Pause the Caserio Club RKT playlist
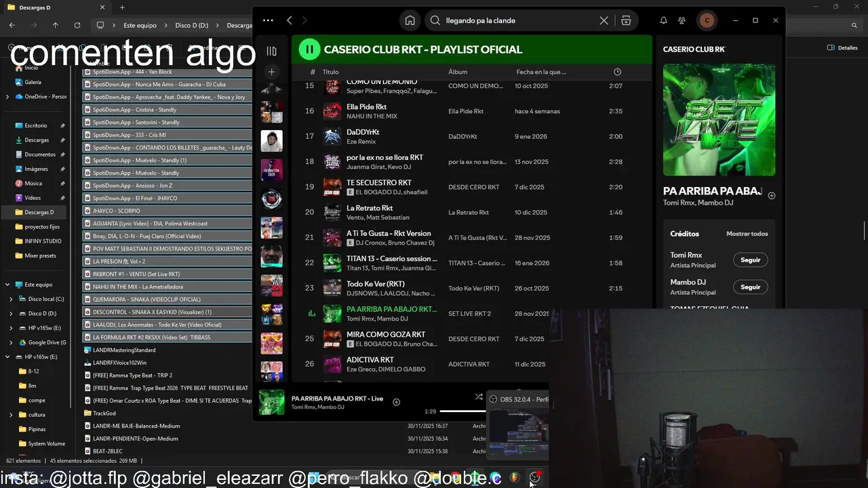The height and width of the screenshot is (488, 868). click(x=309, y=49)
